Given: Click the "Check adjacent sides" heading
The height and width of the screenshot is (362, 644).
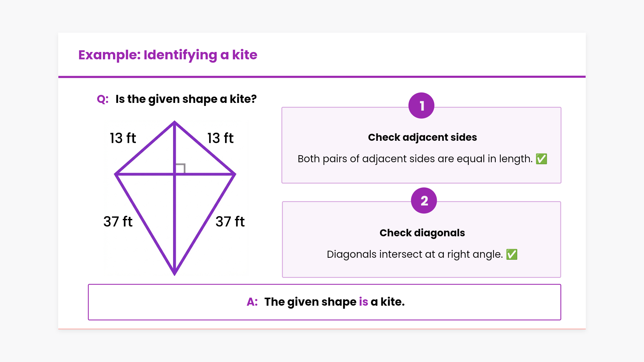Looking at the screenshot, I should pyautogui.click(x=422, y=137).
